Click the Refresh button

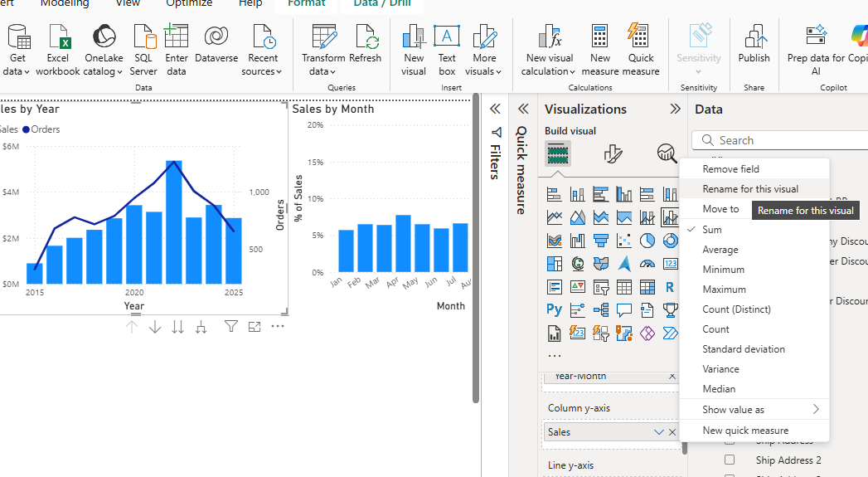(x=366, y=44)
